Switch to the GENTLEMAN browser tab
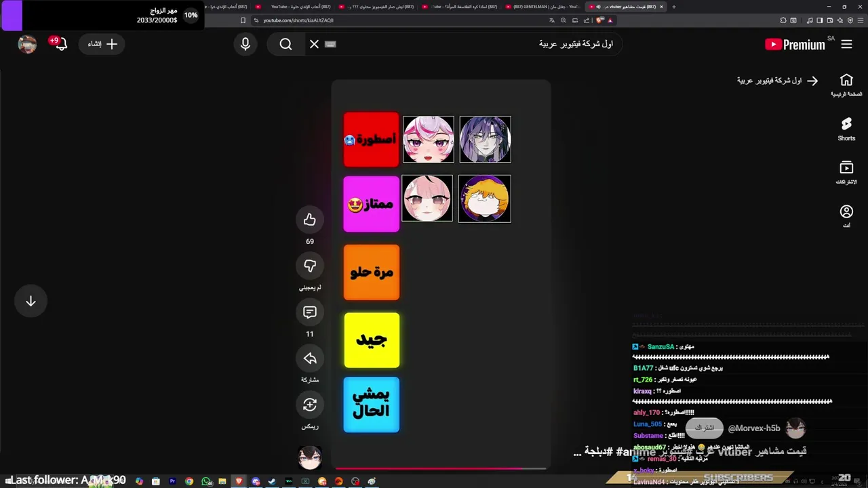The height and width of the screenshot is (488, 868). pyautogui.click(x=542, y=7)
